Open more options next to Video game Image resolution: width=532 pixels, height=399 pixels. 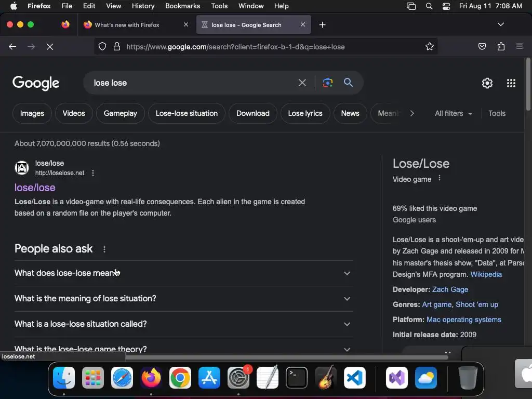[x=440, y=178]
